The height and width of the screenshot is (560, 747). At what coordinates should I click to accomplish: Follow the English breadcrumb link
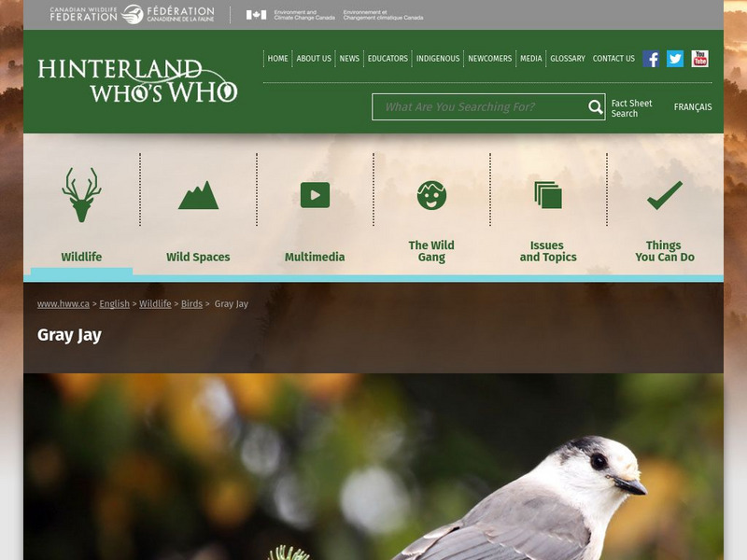tap(114, 304)
